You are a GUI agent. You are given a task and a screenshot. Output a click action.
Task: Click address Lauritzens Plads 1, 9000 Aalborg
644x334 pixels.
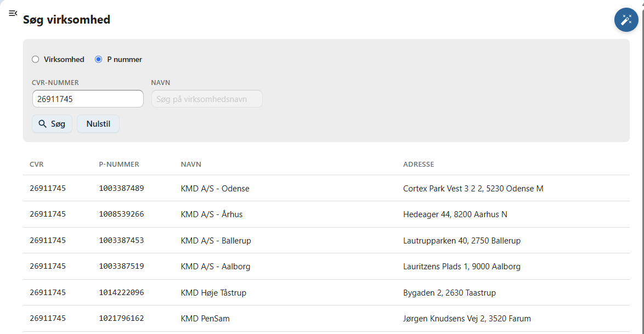(x=462, y=267)
